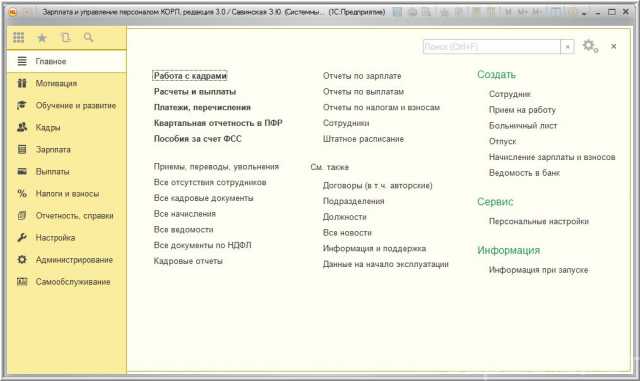
Task: Open Пособия за счет ФСС
Action: point(198,139)
